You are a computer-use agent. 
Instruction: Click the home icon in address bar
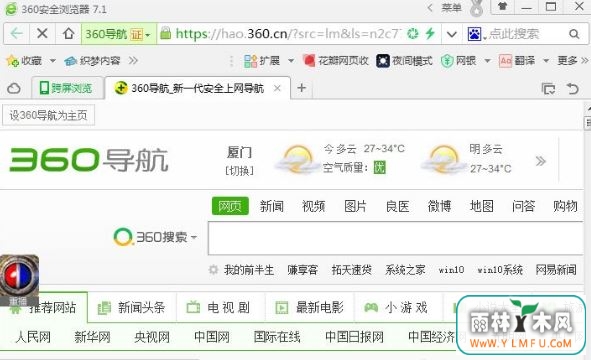click(x=68, y=34)
